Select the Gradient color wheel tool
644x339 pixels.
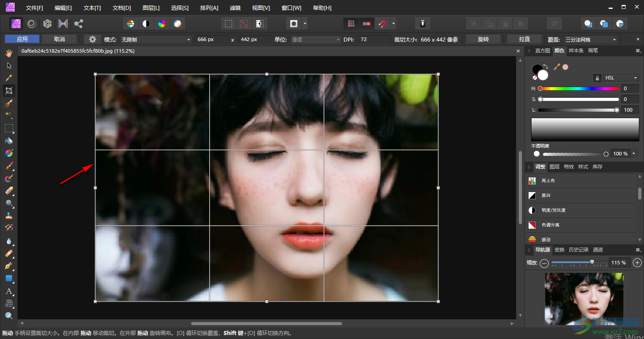[x=8, y=153]
